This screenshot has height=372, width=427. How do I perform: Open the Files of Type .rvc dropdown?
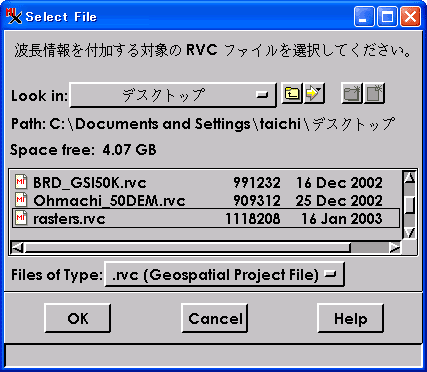pyautogui.click(x=224, y=274)
